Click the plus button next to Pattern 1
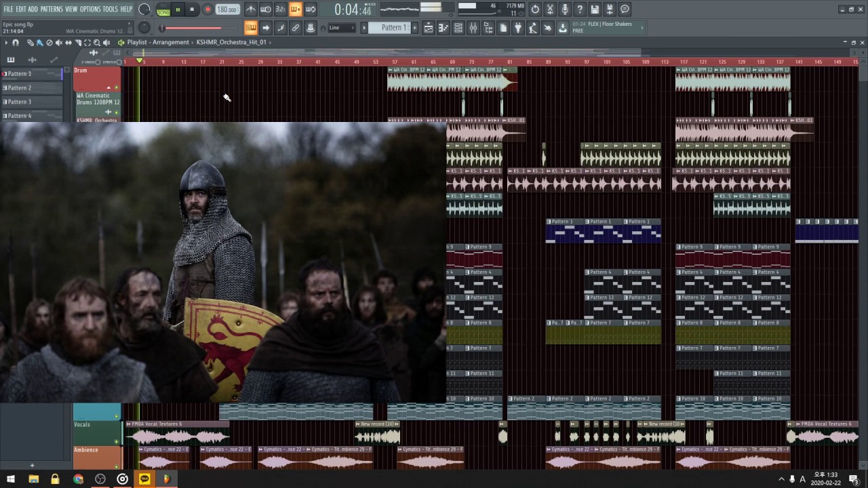Viewport: 868px width, 488px height. click(x=414, y=28)
